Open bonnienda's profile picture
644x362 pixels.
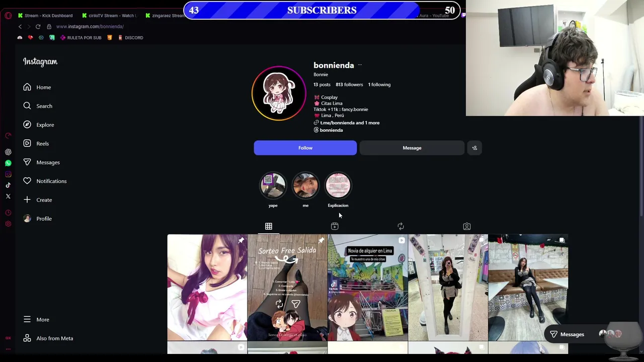[x=279, y=94]
